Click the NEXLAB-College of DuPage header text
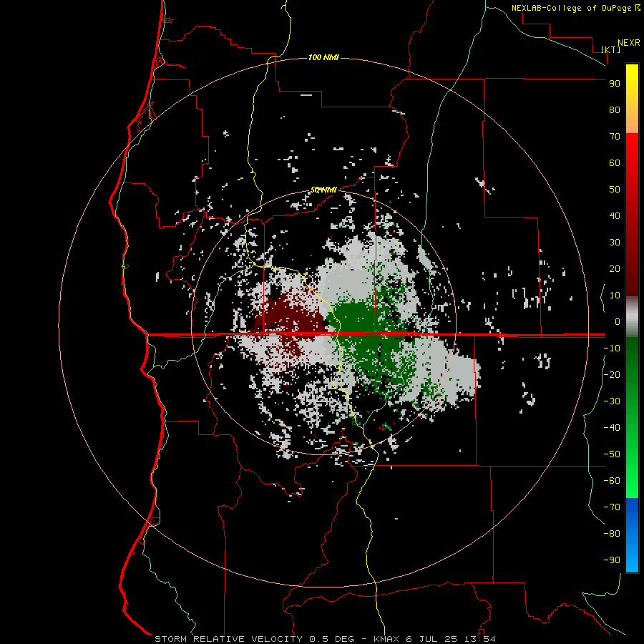This screenshot has width=644, height=644. 572,8
